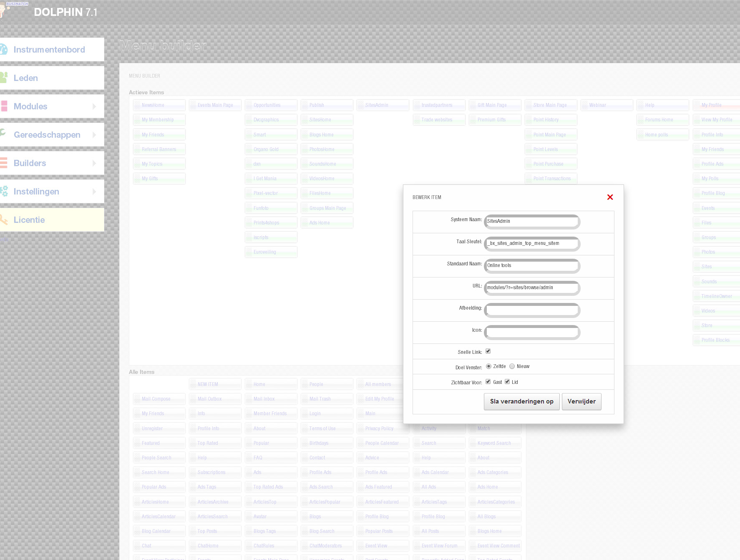Viewport: 740px width, 560px height.
Task: Expand the Instellingen submenu arrow
Action: point(94,192)
